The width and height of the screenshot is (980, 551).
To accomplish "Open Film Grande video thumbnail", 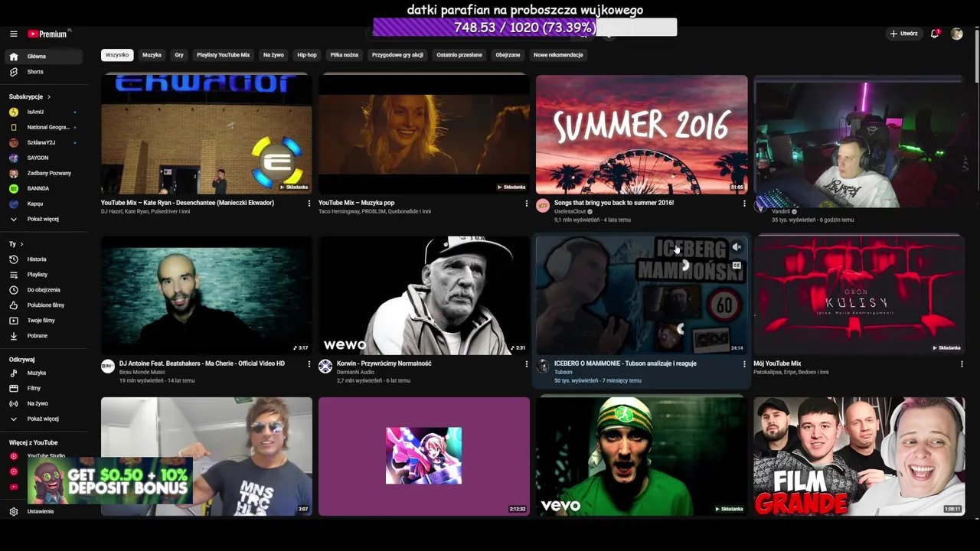I will coord(859,456).
